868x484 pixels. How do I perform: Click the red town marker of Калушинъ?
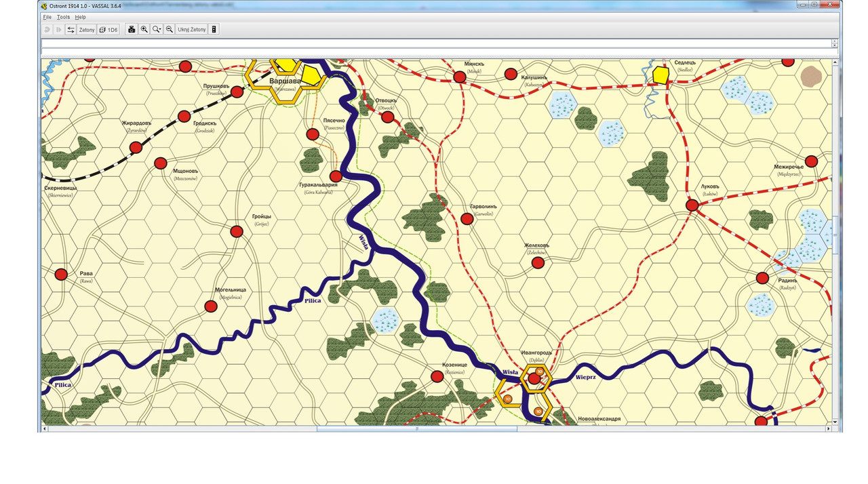pos(511,73)
